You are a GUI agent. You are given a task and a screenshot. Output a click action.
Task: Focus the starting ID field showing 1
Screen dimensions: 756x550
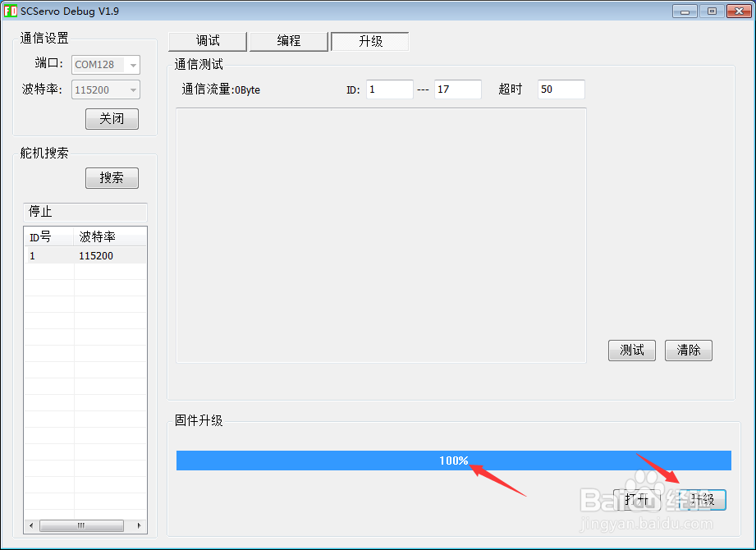pyautogui.click(x=390, y=89)
